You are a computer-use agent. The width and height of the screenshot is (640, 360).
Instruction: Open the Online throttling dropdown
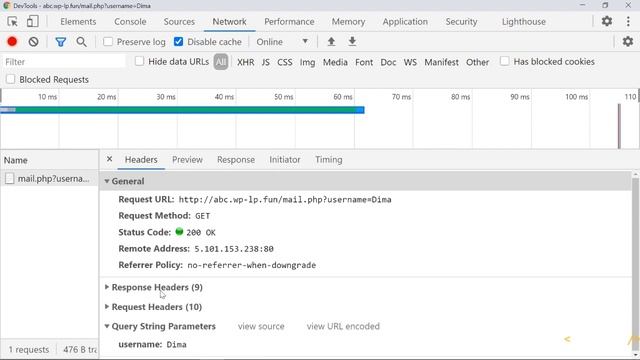click(282, 42)
